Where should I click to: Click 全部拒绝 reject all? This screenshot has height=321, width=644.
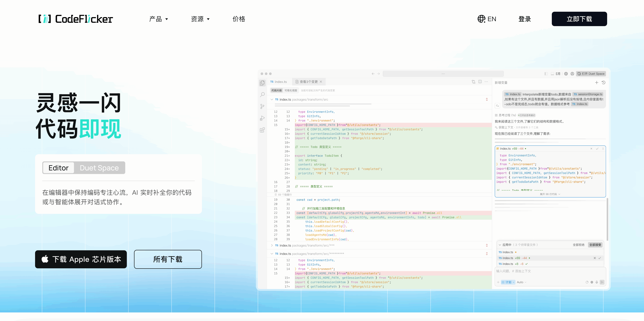pyautogui.click(x=579, y=245)
